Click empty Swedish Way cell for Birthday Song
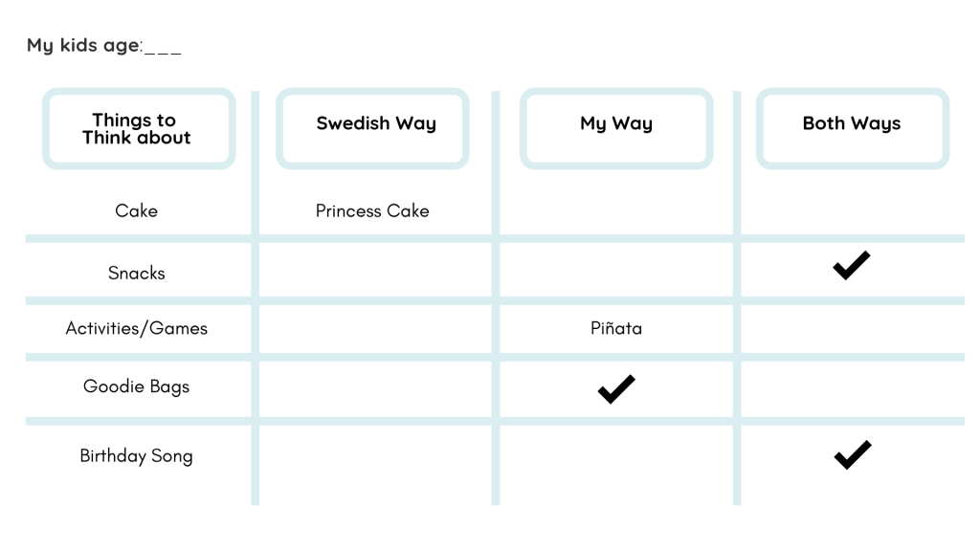This screenshot has width=980, height=551. coord(375,465)
